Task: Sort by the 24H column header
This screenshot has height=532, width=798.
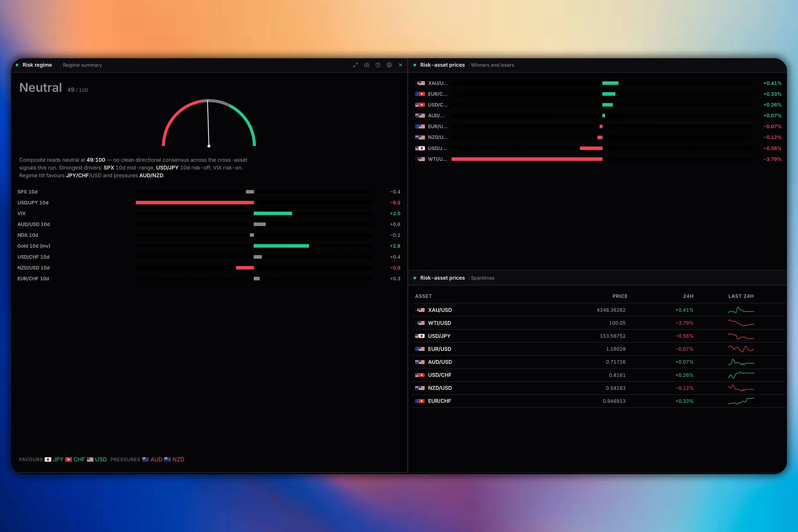Action: 688,296
